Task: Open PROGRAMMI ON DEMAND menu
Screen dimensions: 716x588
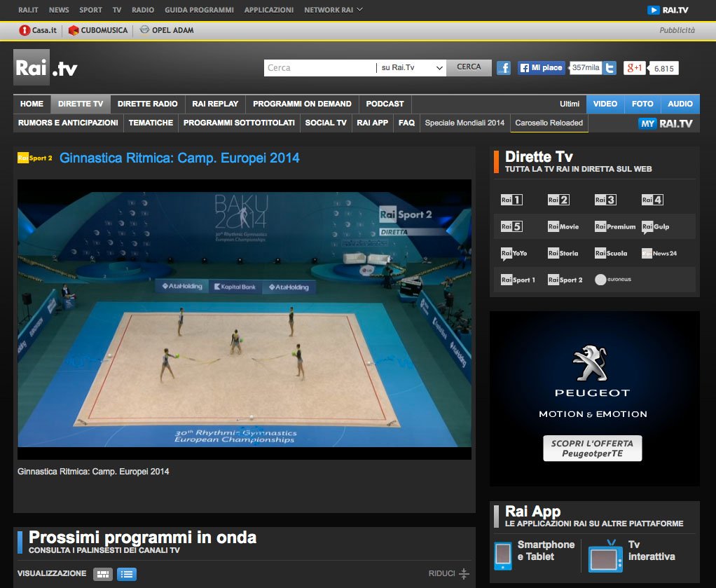Action: [302, 104]
